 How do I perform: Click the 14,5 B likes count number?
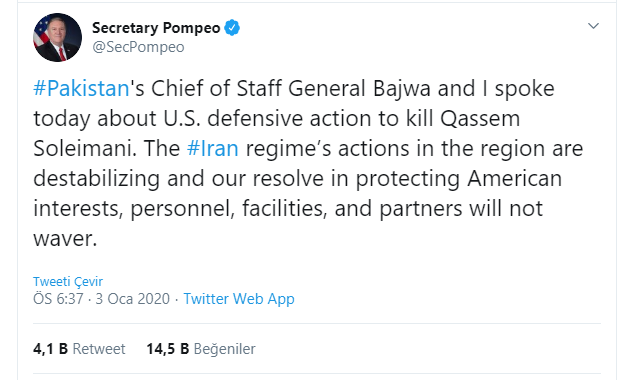tap(168, 349)
